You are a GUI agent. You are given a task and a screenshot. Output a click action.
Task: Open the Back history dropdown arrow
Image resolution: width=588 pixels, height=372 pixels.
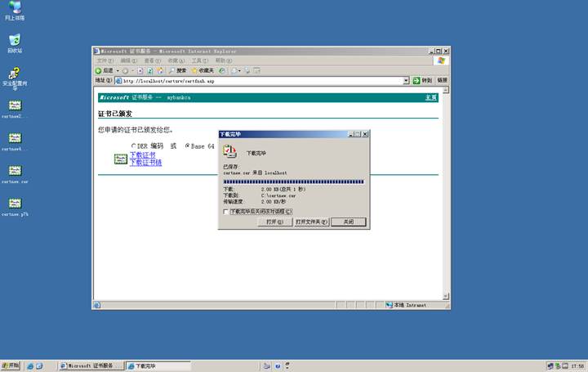pyautogui.click(x=118, y=70)
